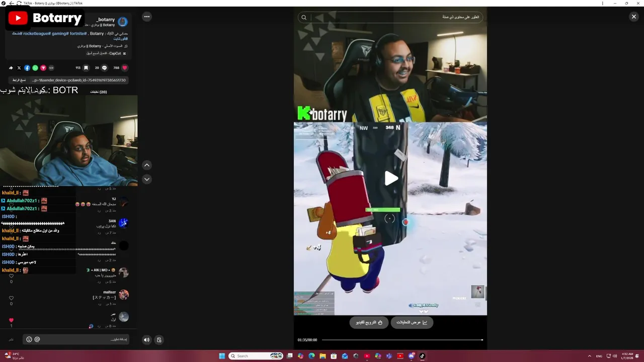Mute the video with the speaker icon
644x362 pixels.
click(x=146, y=340)
